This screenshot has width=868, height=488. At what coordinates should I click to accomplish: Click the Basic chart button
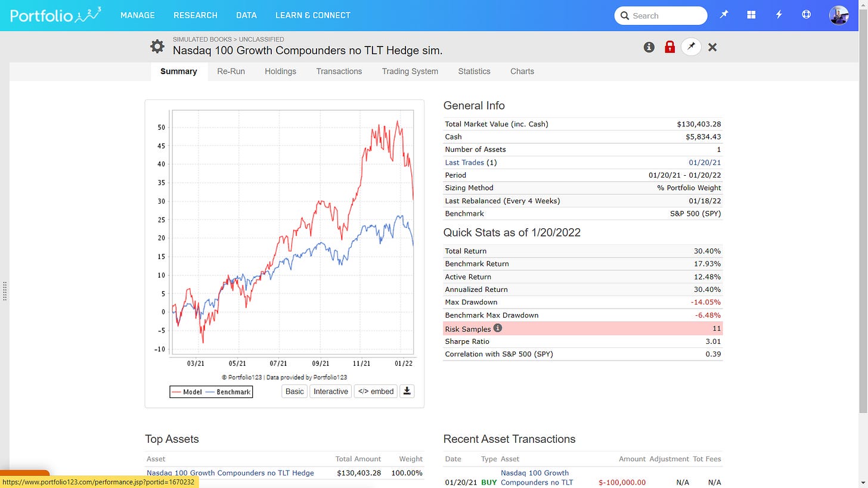coord(294,391)
